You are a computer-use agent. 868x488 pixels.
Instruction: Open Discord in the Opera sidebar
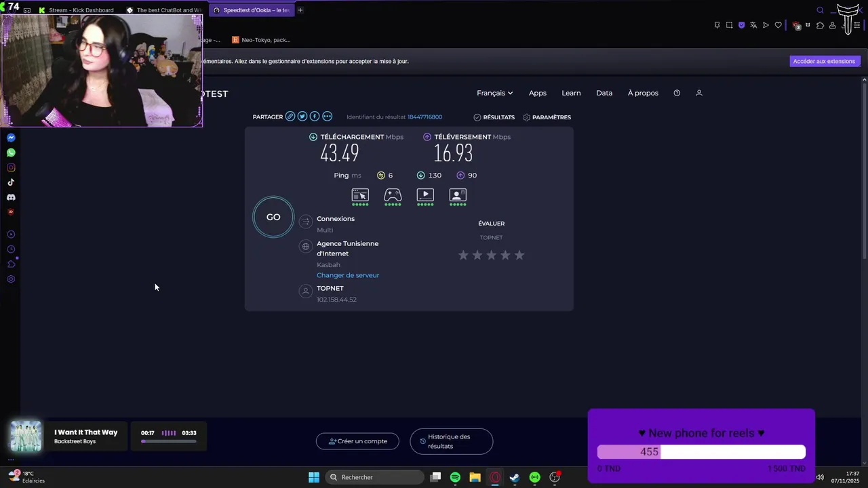click(x=11, y=197)
